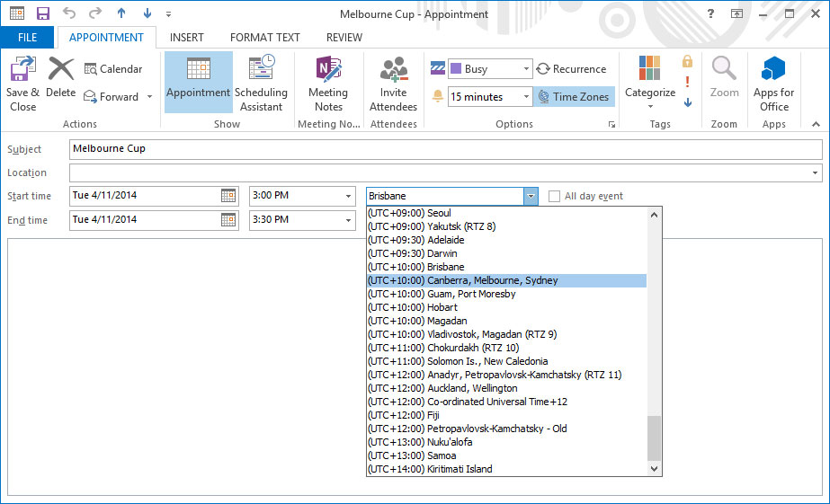Mark appointment as Private with lock icon
Viewport: 830px width, 504px height.
687,61
